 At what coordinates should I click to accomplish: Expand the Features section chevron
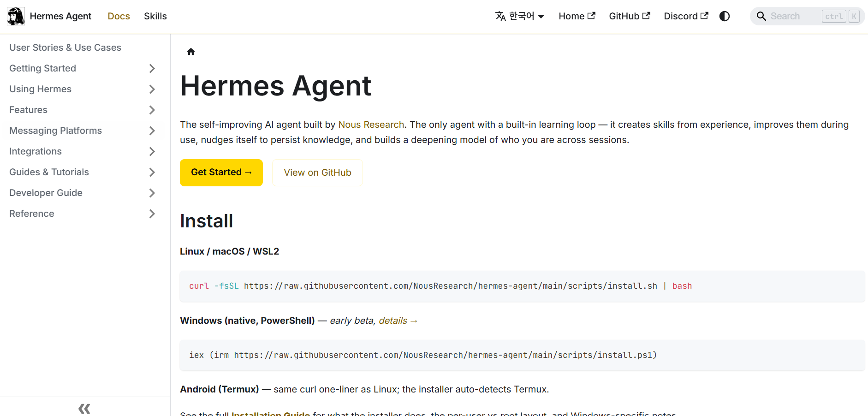click(x=152, y=110)
